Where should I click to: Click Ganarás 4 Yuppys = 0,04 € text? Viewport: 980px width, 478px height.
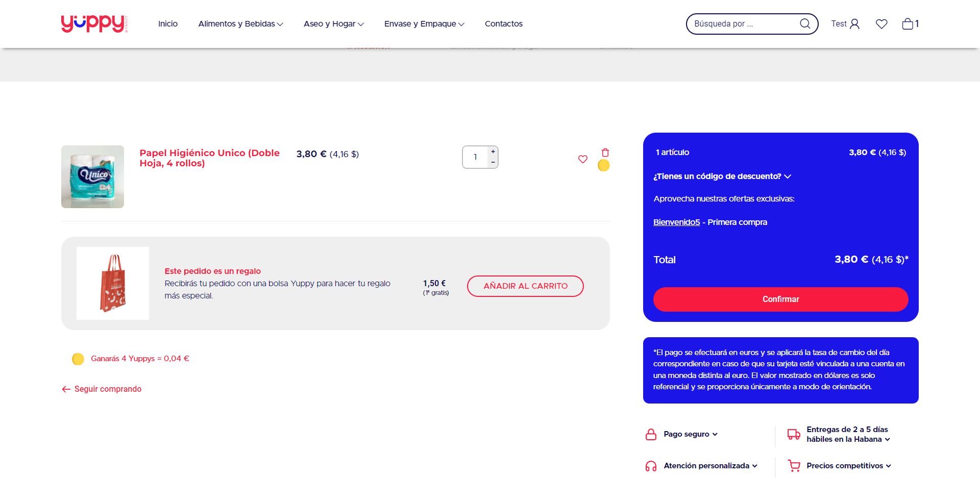coord(140,359)
